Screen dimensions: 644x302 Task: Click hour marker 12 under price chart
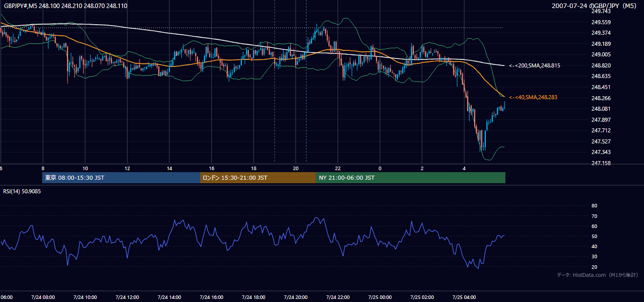tap(127, 168)
